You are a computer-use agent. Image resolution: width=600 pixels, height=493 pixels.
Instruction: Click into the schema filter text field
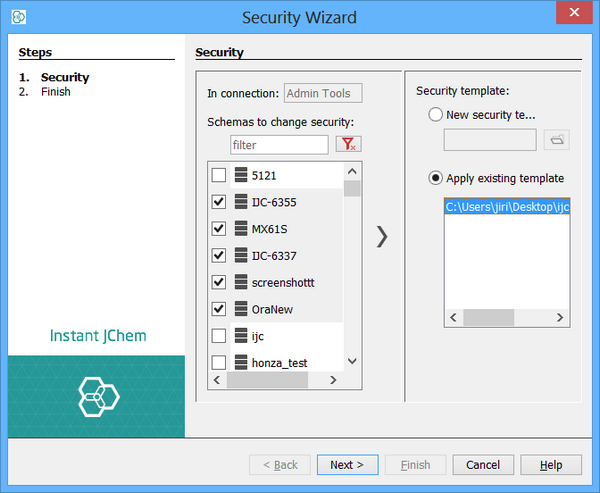pos(279,145)
